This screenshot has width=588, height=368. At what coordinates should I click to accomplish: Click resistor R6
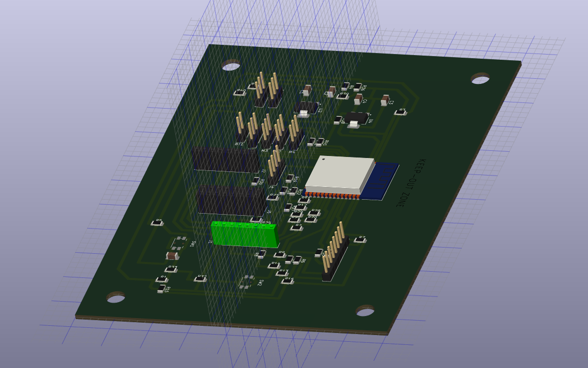tap(297, 260)
